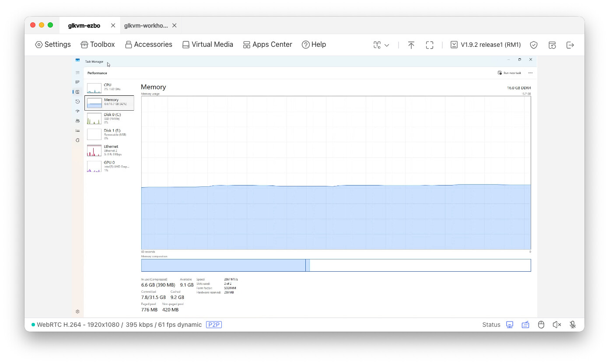Select the Performance page icon in sidebar
609x364 pixels.
(x=77, y=92)
